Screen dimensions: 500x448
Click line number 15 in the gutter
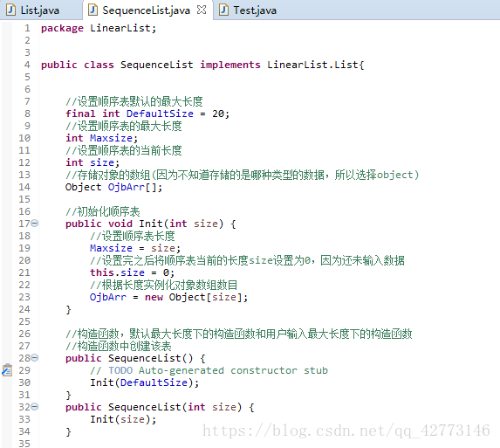point(24,199)
